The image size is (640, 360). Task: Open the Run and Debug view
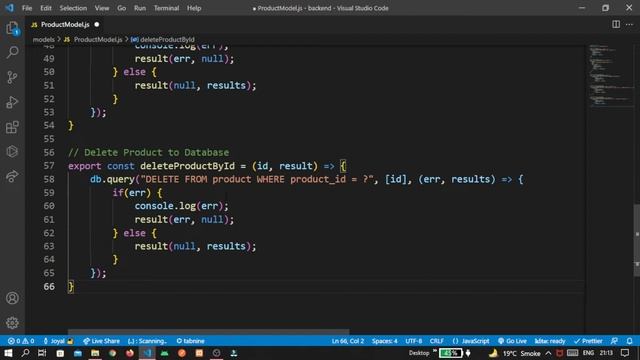click(12, 102)
